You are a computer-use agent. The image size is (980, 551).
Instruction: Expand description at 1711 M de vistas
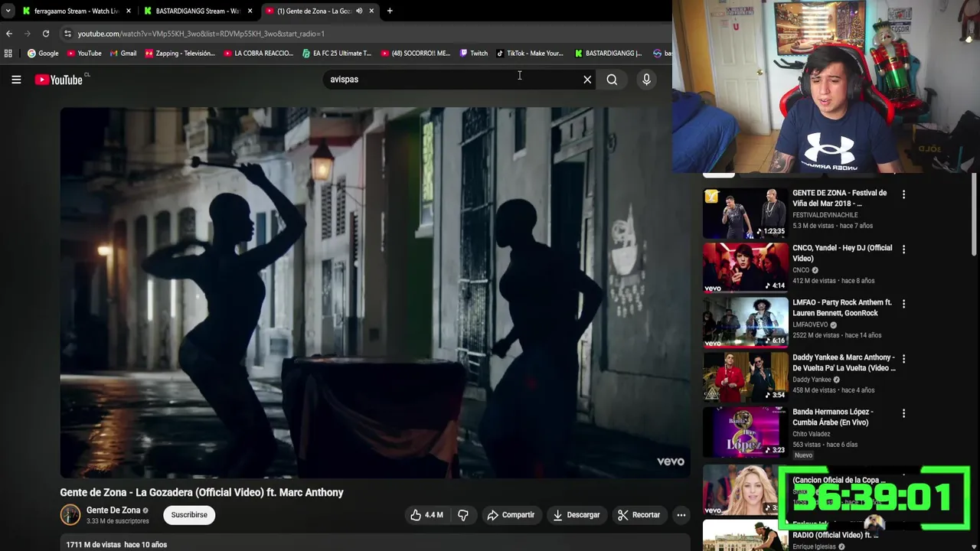(x=116, y=545)
